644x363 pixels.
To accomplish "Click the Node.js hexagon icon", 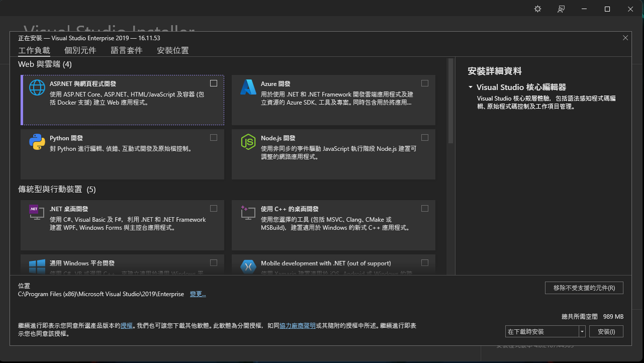I will (248, 141).
